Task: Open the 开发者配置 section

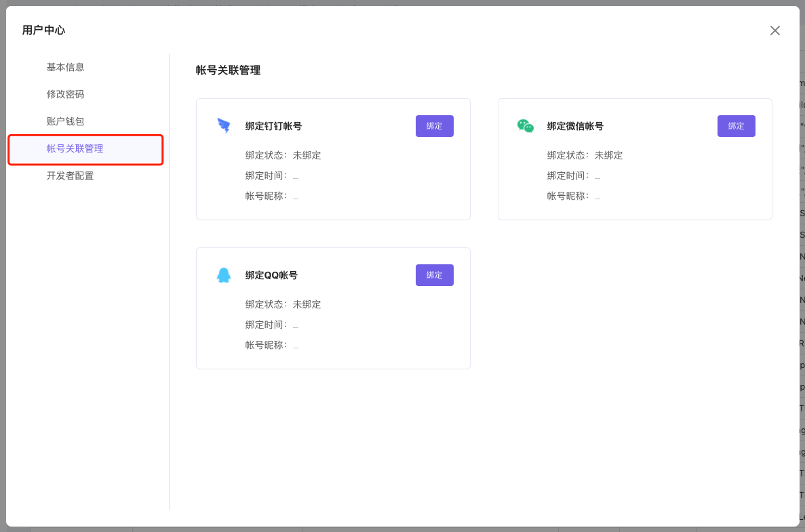Action: tap(71, 176)
